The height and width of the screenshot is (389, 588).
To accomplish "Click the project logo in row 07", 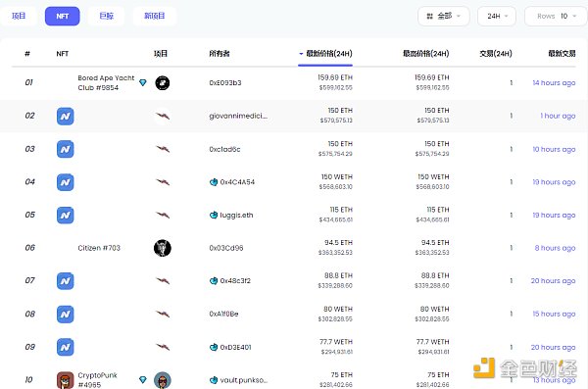I will click(x=163, y=280).
